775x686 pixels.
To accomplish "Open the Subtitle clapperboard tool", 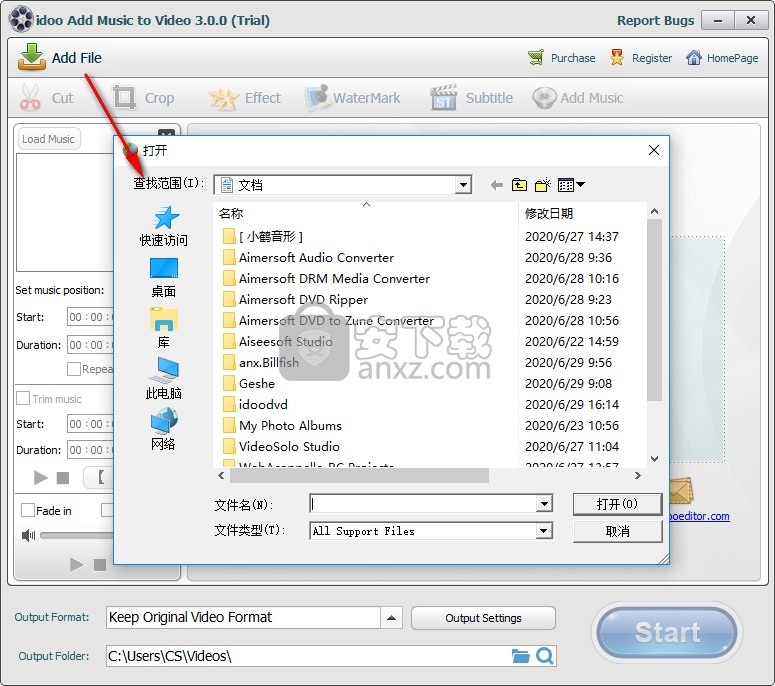I will click(x=443, y=97).
